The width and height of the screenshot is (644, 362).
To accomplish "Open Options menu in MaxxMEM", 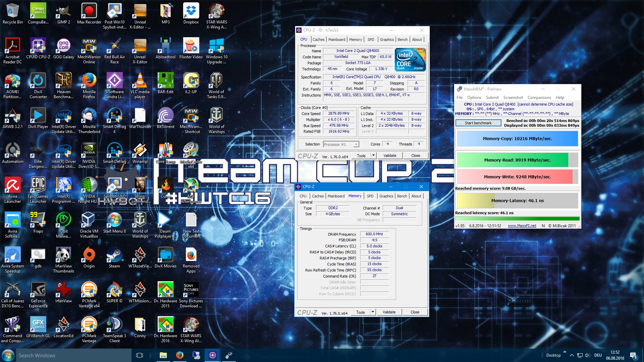I will 474,98.
